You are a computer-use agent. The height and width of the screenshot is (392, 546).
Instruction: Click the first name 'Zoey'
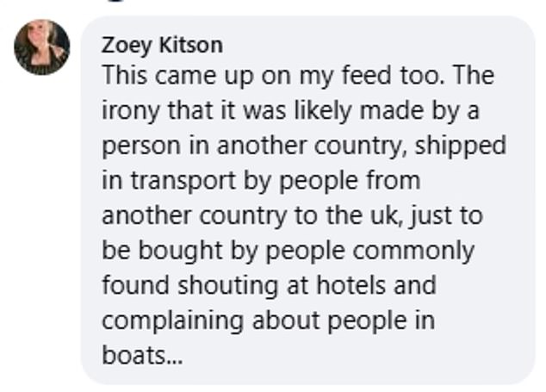click(x=127, y=47)
